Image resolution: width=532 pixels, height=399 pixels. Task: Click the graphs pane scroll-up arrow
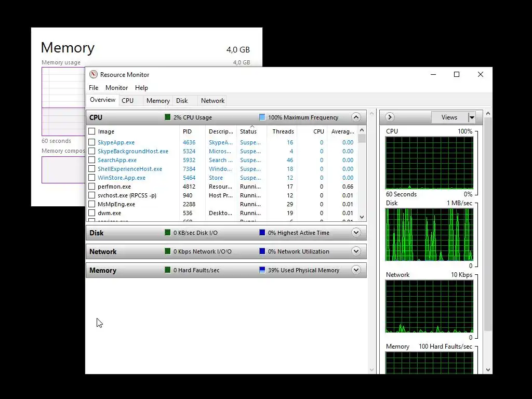coord(488,114)
